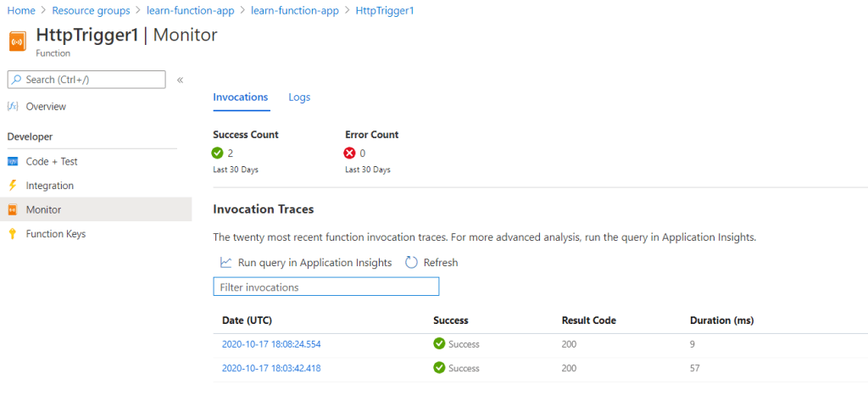Click the Refresh circular arrow icon
868x401 pixels.
(411, 263)
